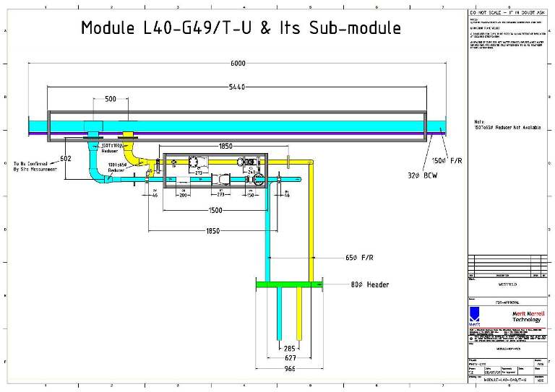Click the 500 dimension above the branch connections
555x392 pixels.
[x=111, y=99]
